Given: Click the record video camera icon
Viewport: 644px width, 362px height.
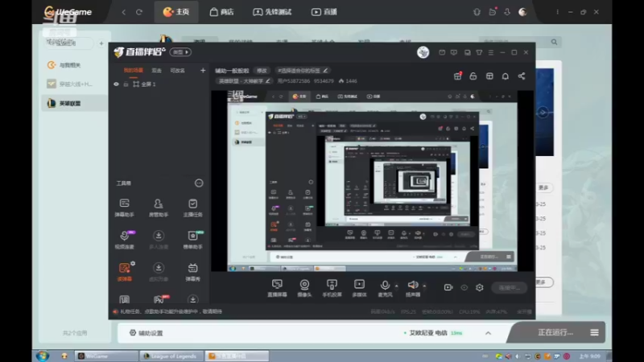Looking at the screenshot, I should (x=448, y=288).
